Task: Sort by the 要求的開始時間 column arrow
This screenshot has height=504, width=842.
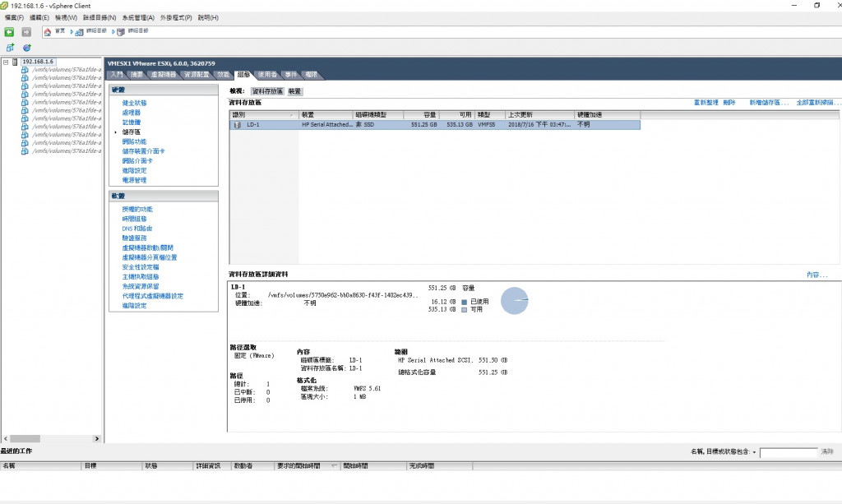Action: click(334, 465)
